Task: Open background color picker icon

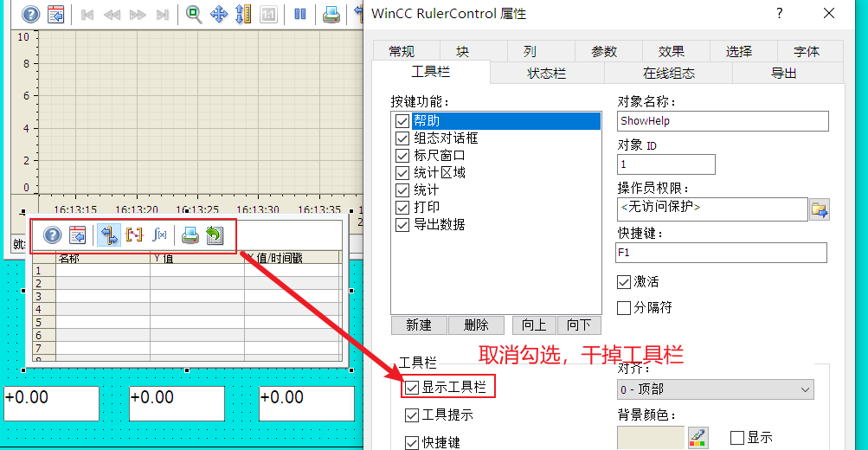Action: click(x=698, y=438)
